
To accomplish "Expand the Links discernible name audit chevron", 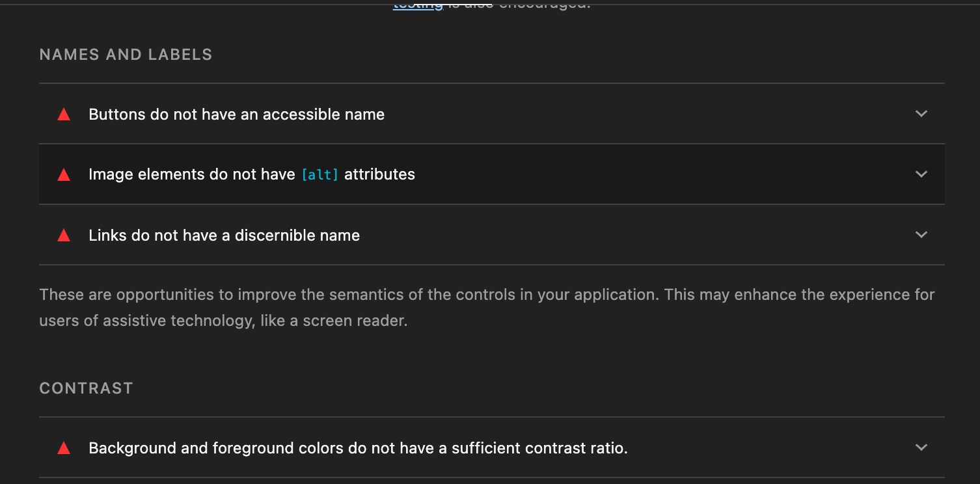I will pos(921,235).
